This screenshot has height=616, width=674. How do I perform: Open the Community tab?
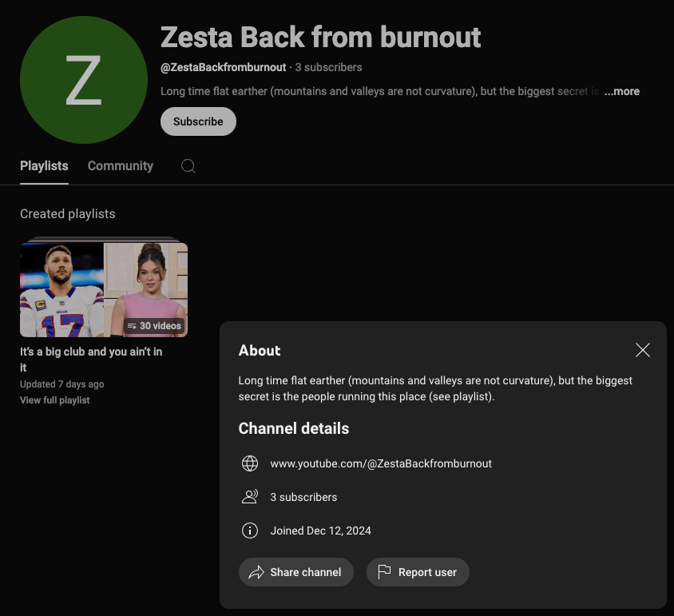(121, 166)
